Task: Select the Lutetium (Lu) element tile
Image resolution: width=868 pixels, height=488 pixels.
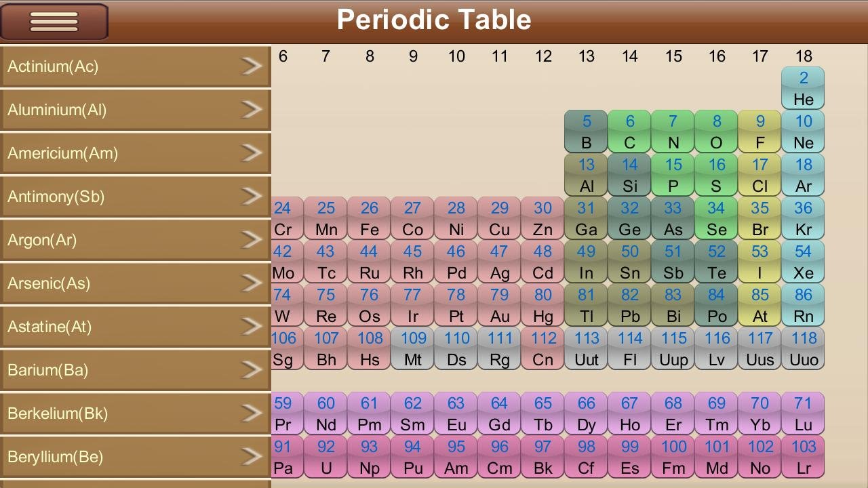Action: click(803, 413)
